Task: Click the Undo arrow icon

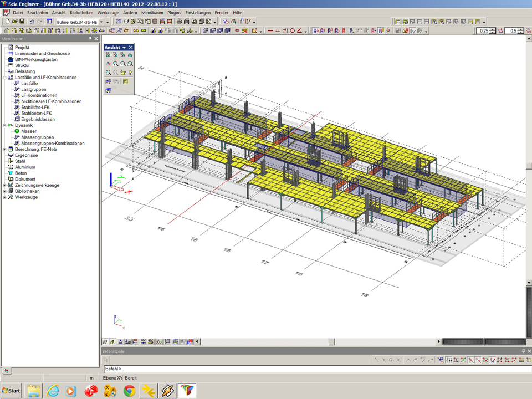Action: (x=32, y=22)
